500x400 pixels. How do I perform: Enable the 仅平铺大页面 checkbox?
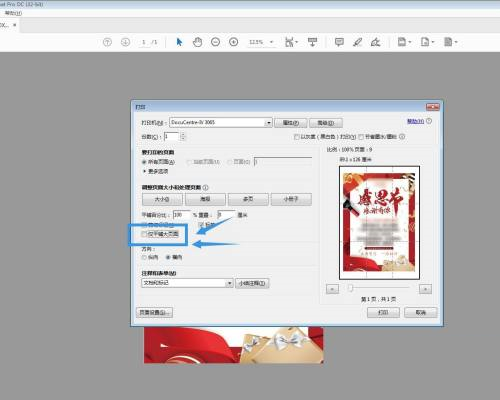pyautogui.click(x=144, y=234)
